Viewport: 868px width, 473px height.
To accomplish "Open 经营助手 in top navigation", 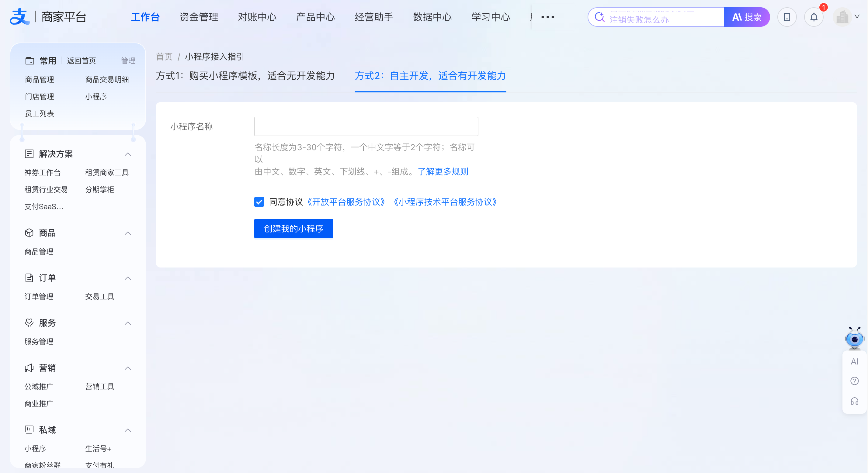I will 374,17.
